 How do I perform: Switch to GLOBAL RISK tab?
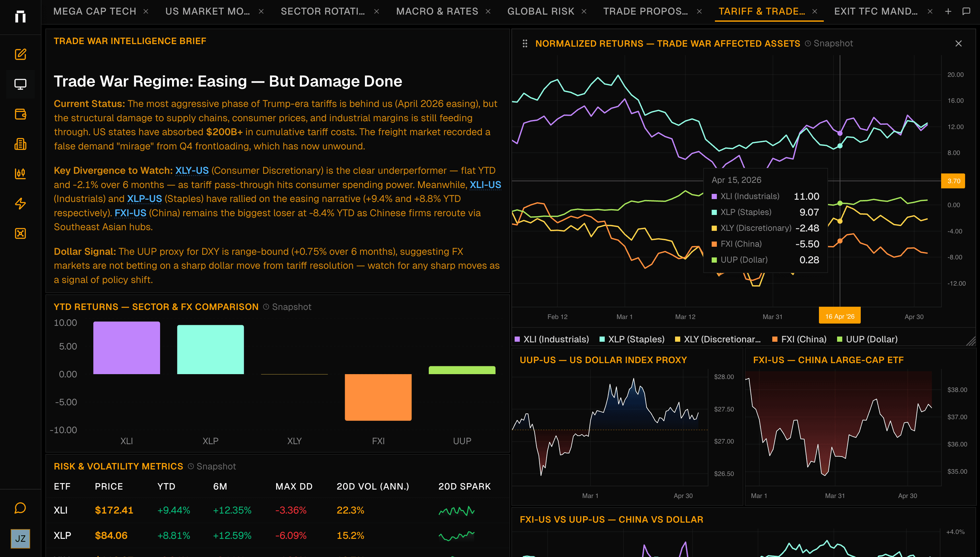[541, 11]
